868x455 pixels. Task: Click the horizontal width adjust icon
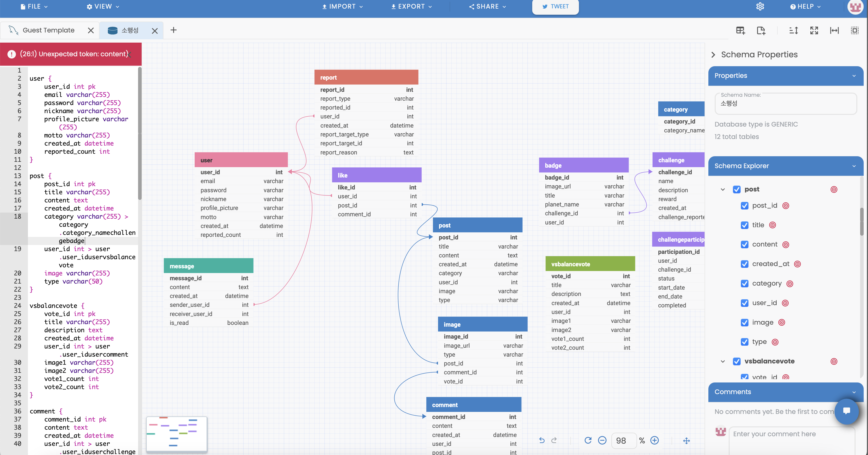pos(834,31)
